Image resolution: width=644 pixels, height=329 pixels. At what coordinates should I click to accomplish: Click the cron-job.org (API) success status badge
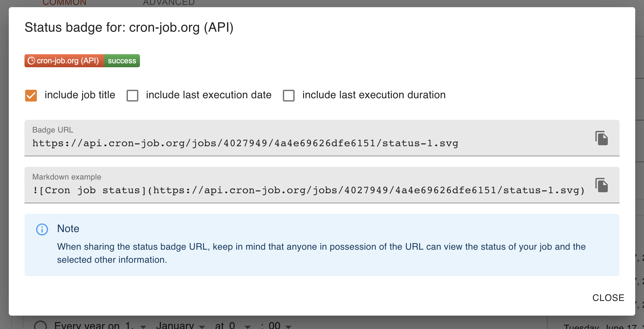pos(82,61)
